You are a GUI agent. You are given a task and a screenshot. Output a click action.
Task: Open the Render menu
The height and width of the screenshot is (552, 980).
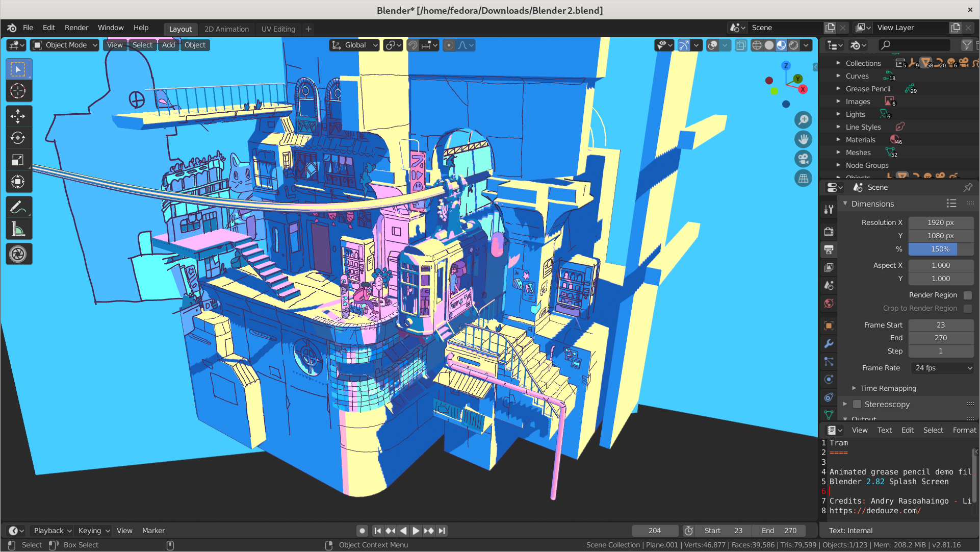[76, 28]
